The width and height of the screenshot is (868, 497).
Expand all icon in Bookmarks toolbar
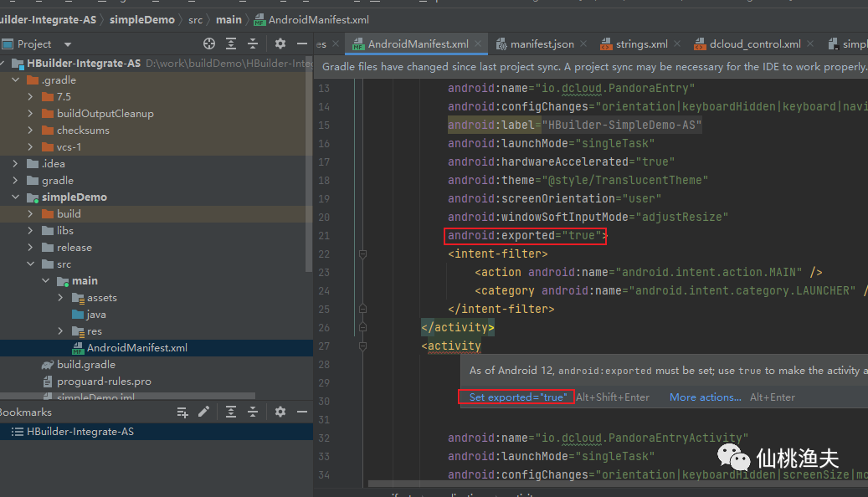pos(231,412)
